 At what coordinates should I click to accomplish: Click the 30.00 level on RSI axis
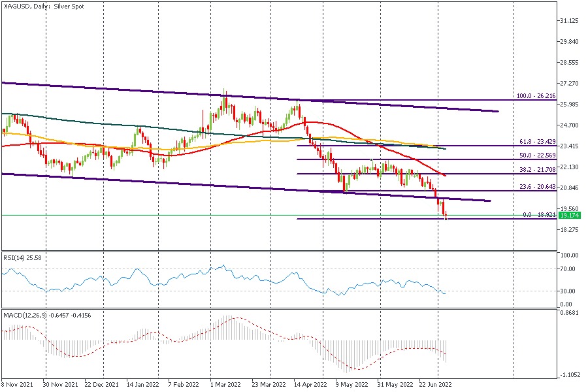(x=568, y=291)
